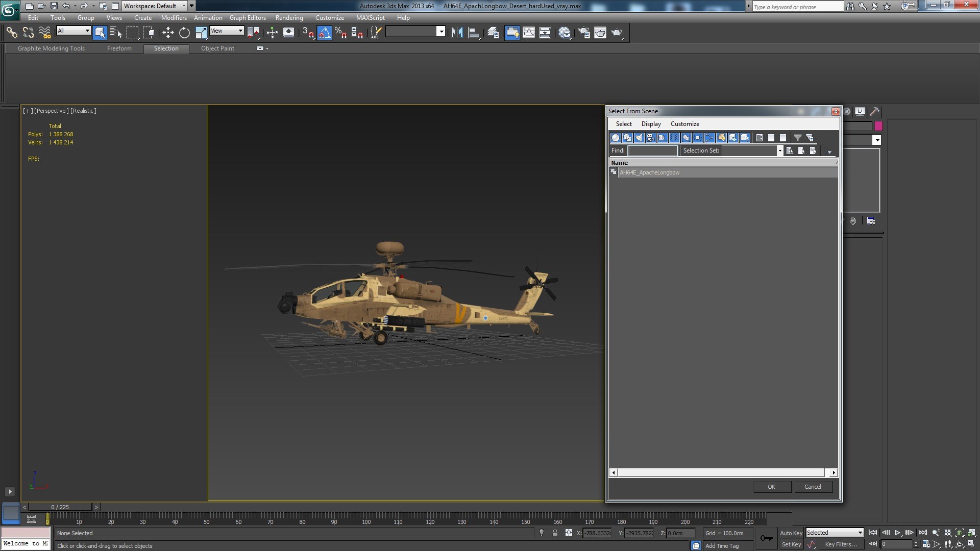Viewport: 980px width, 551px height.
Task: Open Key Filters button
Action: click(x=841, y=544)
